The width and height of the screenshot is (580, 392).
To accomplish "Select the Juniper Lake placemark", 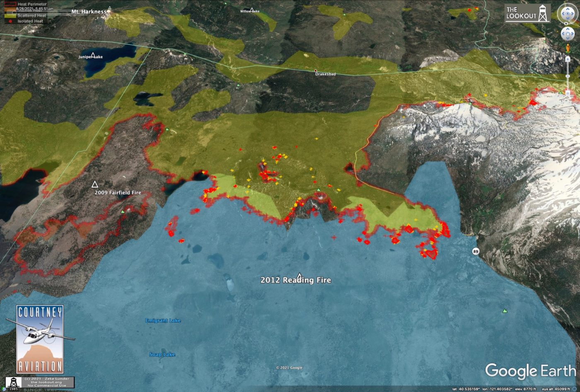I will click(x=93, y=54).
